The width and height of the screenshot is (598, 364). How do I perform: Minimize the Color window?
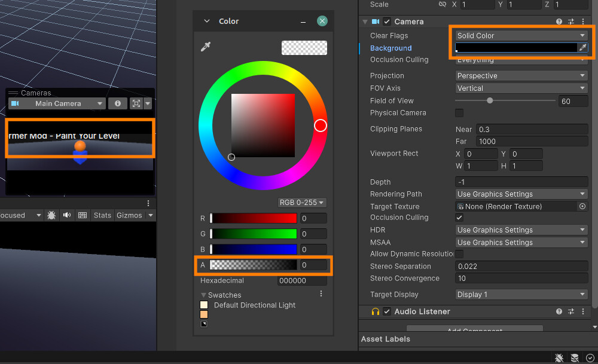click(x=303, y=22)
